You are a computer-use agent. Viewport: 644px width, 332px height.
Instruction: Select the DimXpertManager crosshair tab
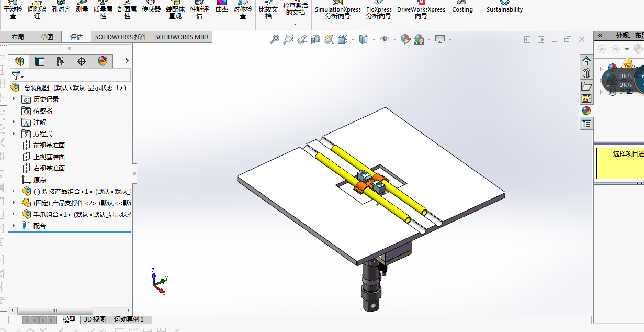(82, 61)
